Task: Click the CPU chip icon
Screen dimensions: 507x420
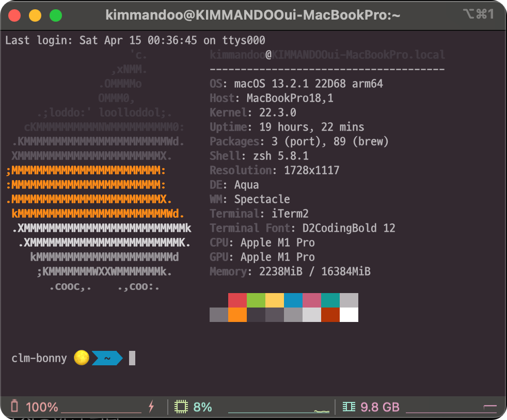Action: [181, 407]
